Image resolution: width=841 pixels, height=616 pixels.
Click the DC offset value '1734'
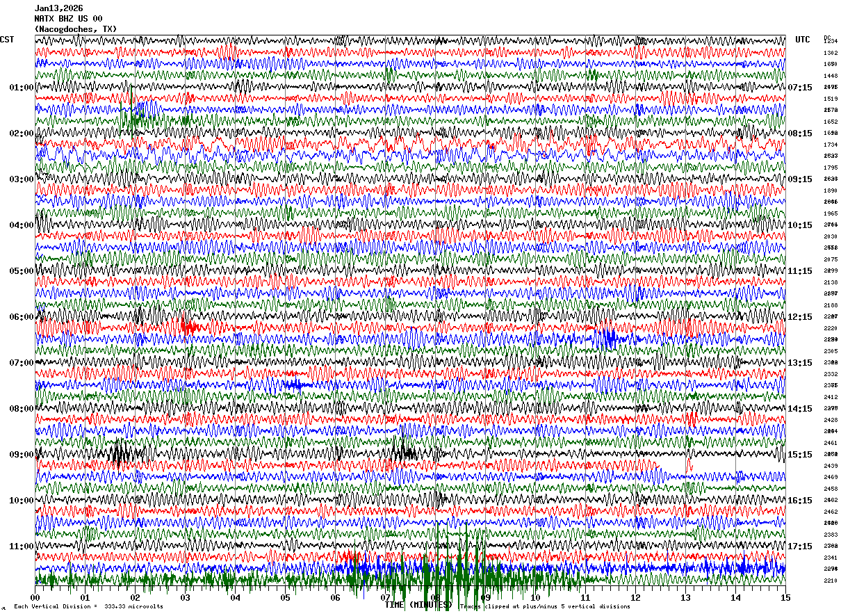click(831, 145)
